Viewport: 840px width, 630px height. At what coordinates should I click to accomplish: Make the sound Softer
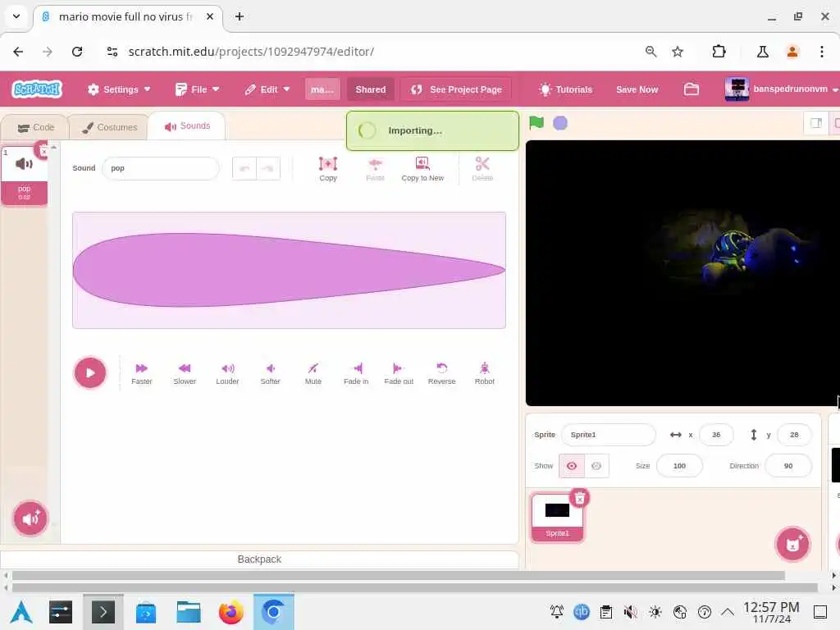click(x=270, y=373)
